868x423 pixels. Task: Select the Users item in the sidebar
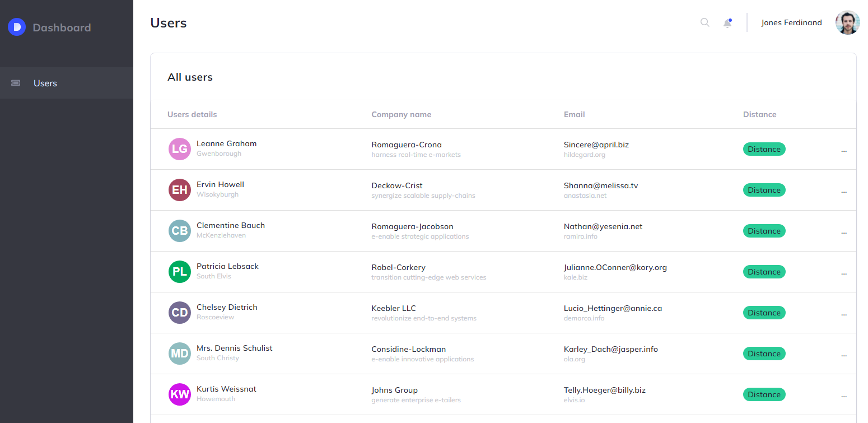tap(45, 82)
